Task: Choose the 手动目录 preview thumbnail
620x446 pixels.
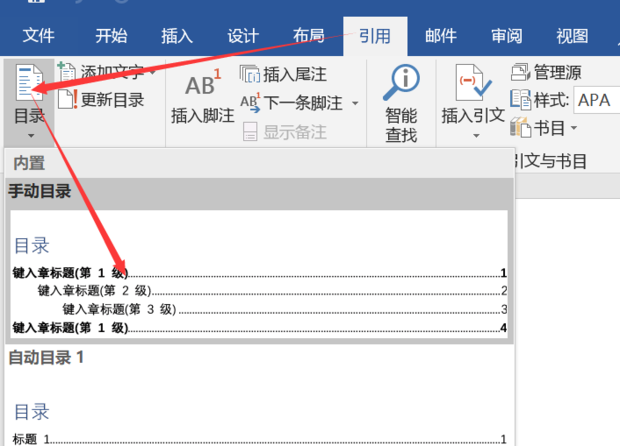Action: click(259, 274)
